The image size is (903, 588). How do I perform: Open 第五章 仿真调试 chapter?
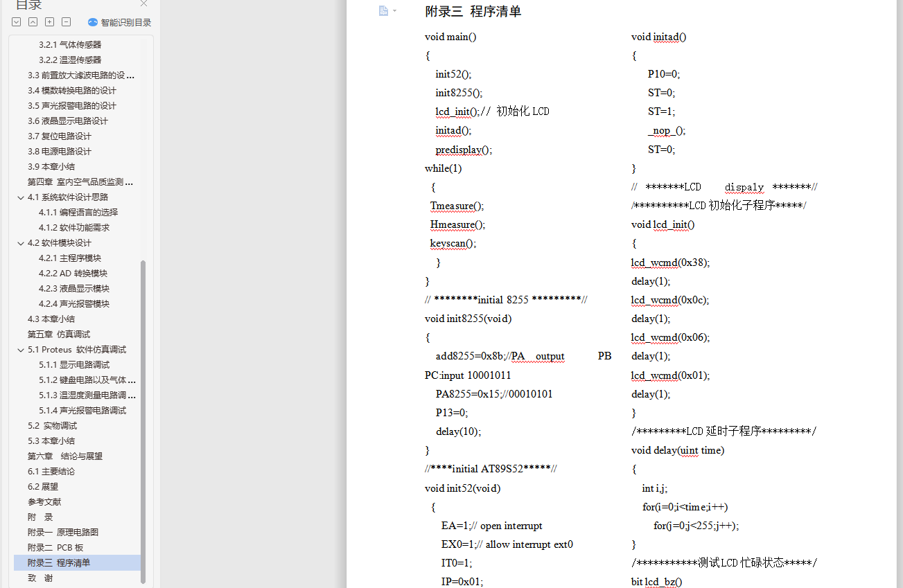[x=59, y=335]
